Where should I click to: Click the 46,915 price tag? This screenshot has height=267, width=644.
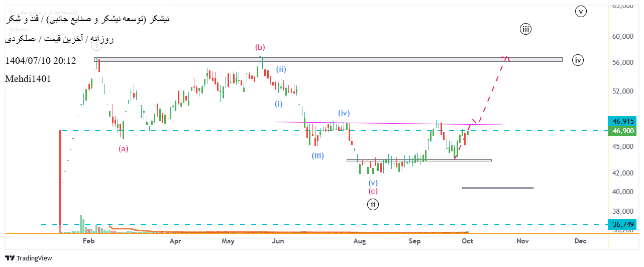point(623,121)
